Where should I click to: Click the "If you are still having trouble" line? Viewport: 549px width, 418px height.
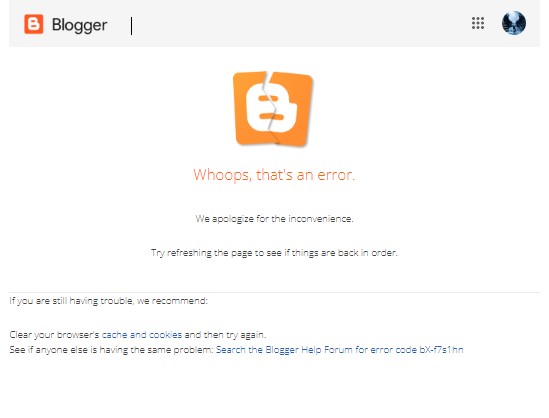point(109,301)
